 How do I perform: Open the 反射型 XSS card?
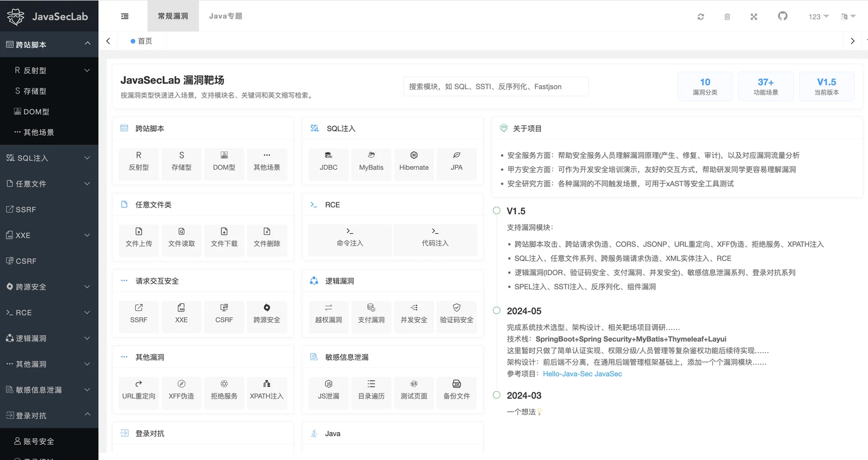click(x=139, y=164)
